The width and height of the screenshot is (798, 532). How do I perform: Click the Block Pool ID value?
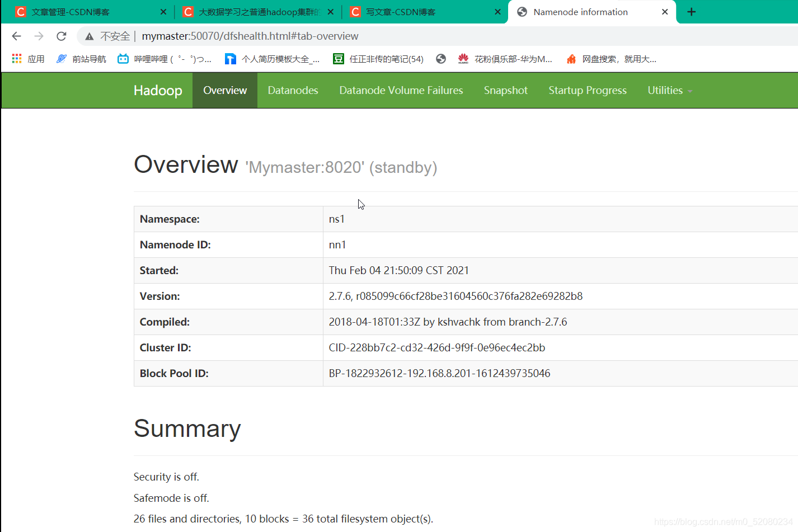click(439, 373)
